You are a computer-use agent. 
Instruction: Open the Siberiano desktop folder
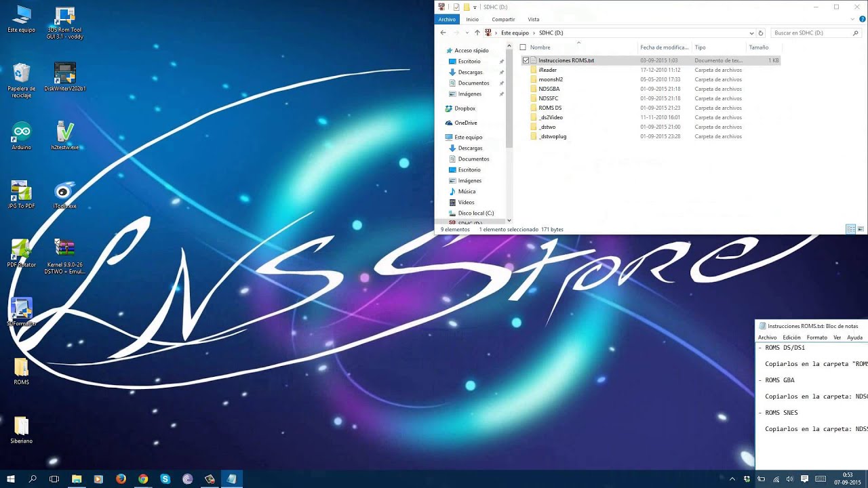pyautogui.click(x=21, y=430)
